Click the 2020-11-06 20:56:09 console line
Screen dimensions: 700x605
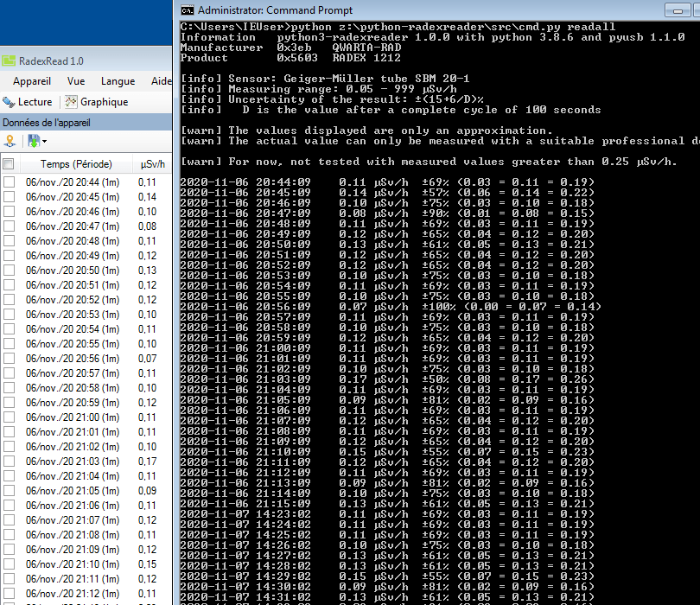[x=391, y=307]
